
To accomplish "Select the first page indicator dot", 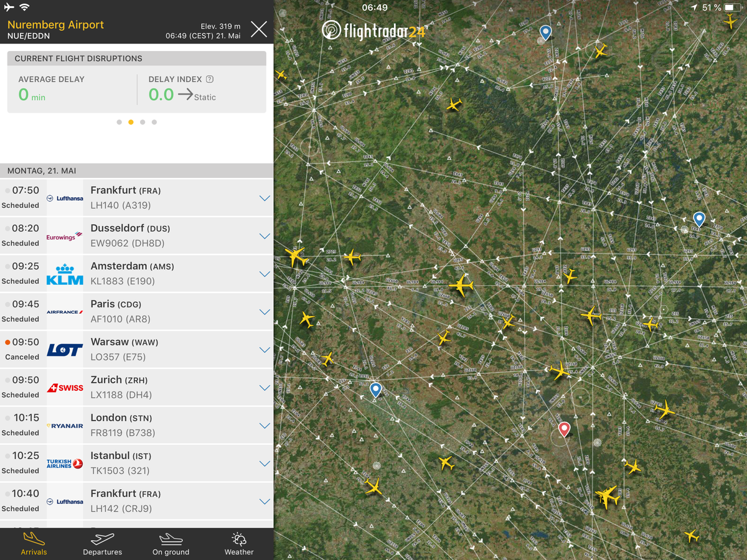I will (x=119, y=122).
